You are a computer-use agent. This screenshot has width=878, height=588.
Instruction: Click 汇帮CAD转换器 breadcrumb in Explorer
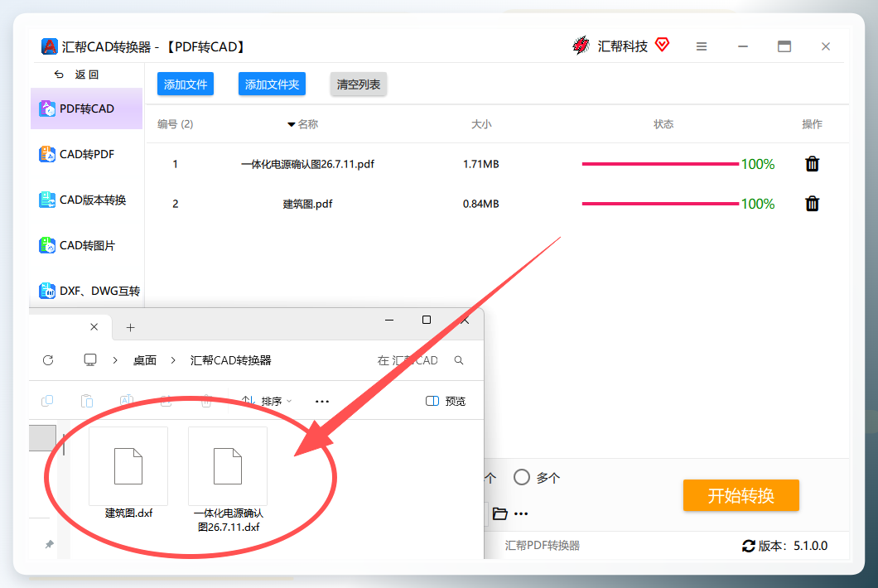(x=231, y=360)
